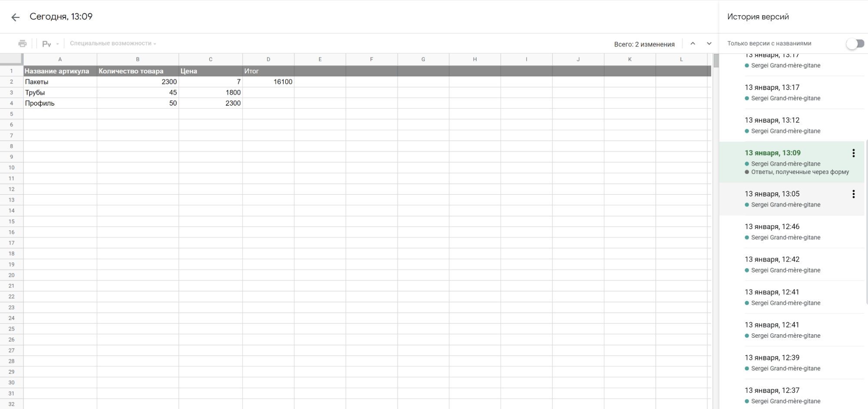Click the print icon in toolbar
This screenshot has width=868, height=409.
point(23,43)
